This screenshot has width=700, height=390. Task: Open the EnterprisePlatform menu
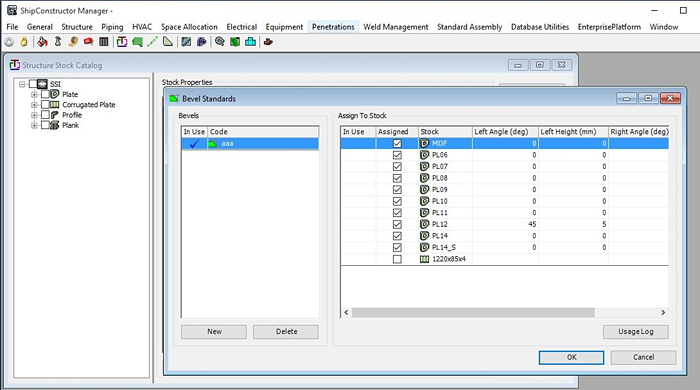click(609, 27)
